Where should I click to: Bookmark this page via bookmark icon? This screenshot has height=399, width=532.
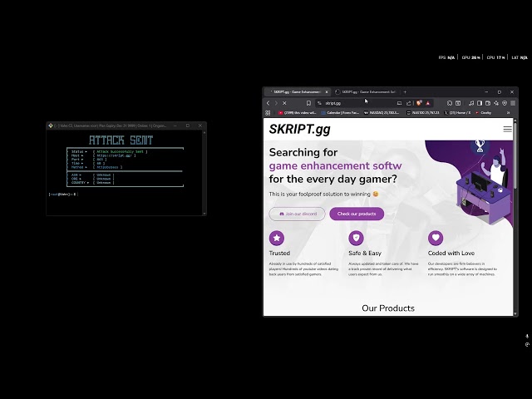[308, 103]
